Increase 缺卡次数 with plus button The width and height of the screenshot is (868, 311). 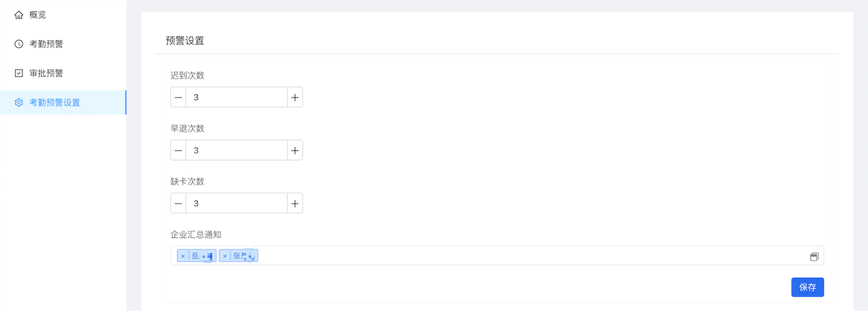[295, 203]
